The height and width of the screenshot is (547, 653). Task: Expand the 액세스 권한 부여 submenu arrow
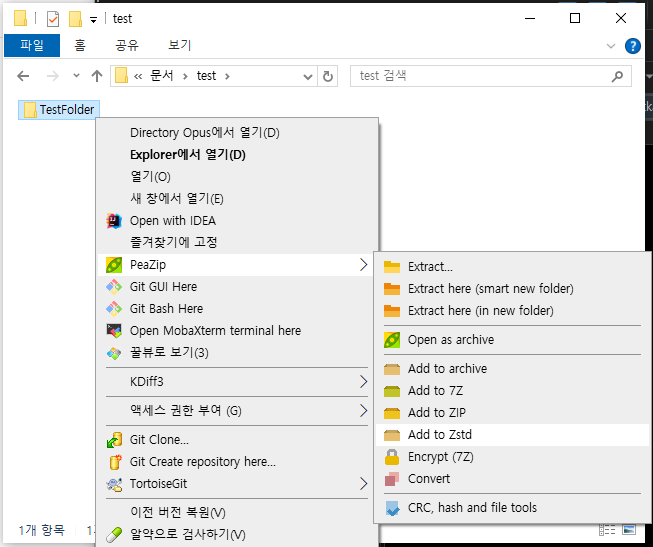click(x=363, y=411)
